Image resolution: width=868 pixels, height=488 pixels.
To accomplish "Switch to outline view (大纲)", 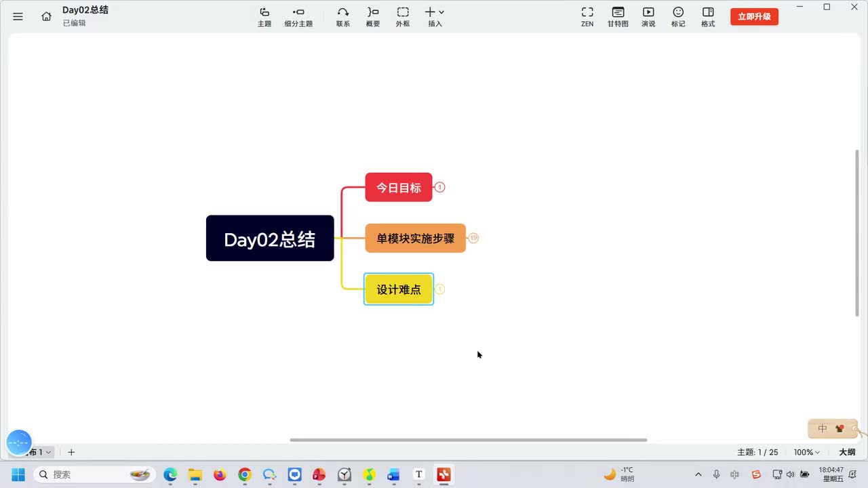I will 847,452.
